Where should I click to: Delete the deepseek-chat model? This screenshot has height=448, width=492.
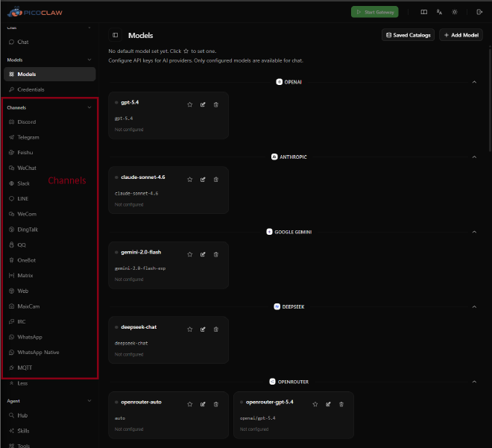pos(216,329)
